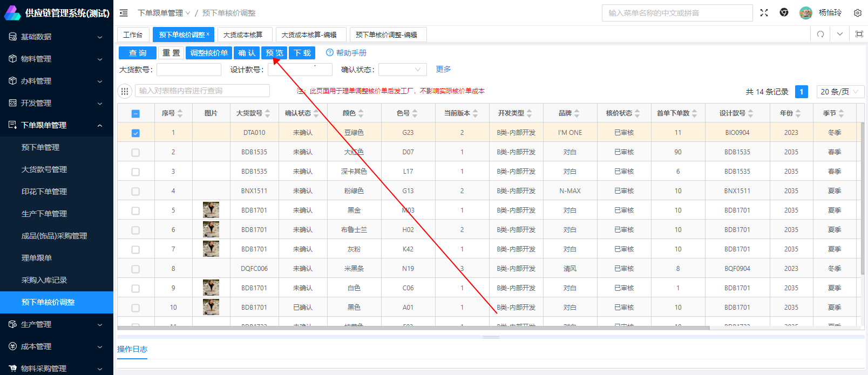Open the 确认状态 dropdown filter

click(x=402, y=70)
